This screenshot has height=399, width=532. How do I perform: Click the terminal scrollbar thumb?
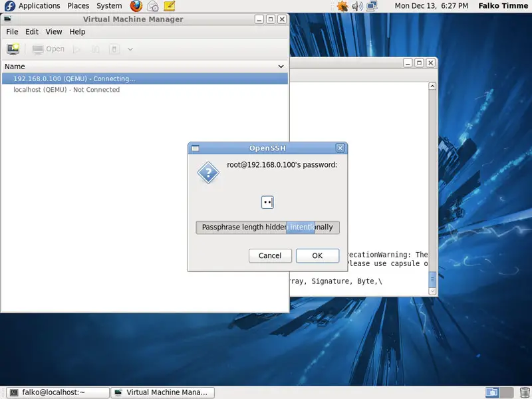pos(432,279)
